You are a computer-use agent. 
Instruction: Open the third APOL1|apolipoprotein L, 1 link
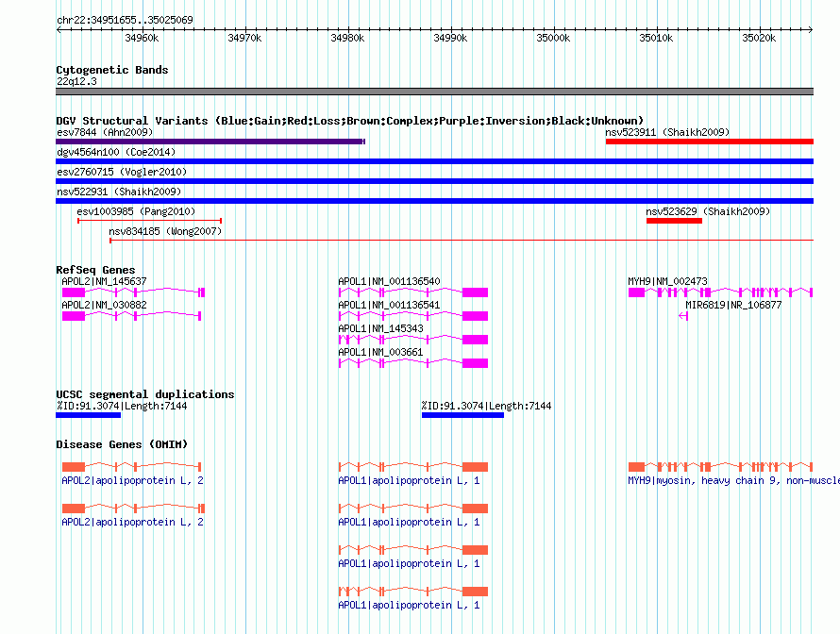(x=409, y=563)
